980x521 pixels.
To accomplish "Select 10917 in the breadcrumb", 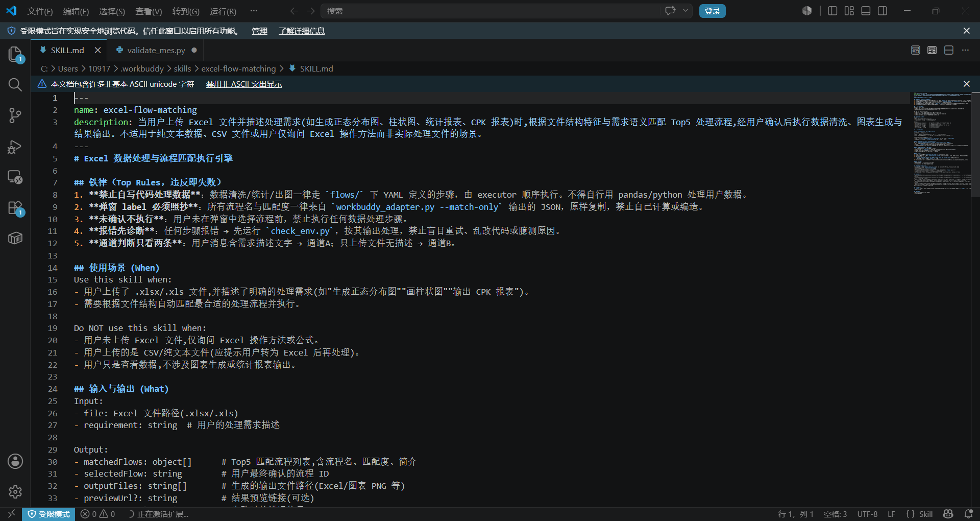I will coord(99,68).
